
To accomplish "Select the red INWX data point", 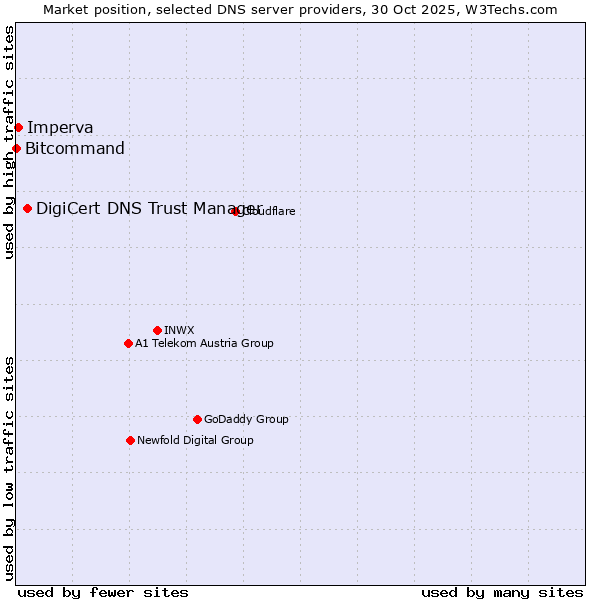I will coord(157,330).
